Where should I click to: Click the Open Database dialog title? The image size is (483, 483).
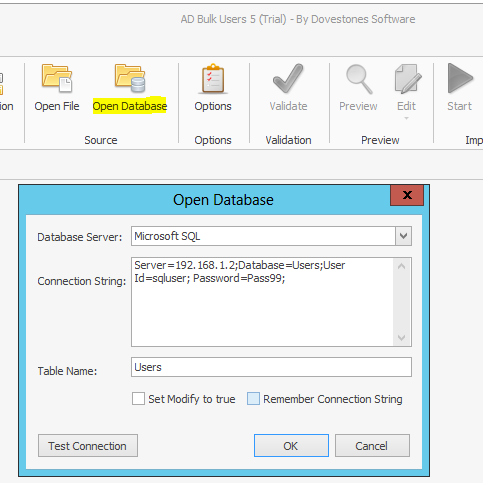point(223,200)
